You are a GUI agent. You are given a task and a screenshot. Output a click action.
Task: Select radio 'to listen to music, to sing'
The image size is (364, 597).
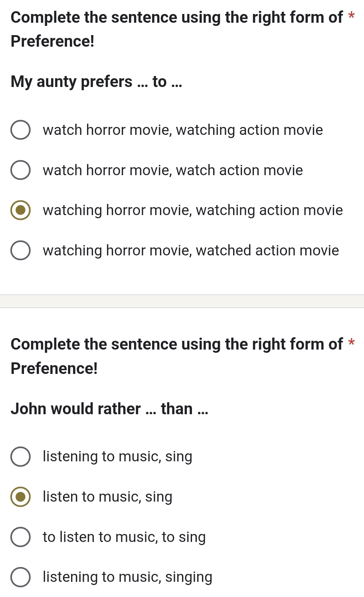click(x=20, y=537)
